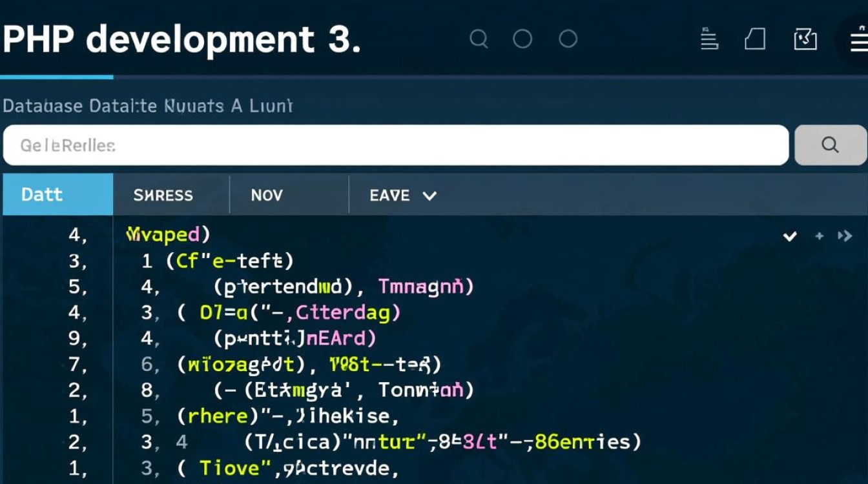Image resolution: width=868 pixels, height=484 pixels.
Task: Click the double arrow forward icon
Action: (x=845, y=236)
